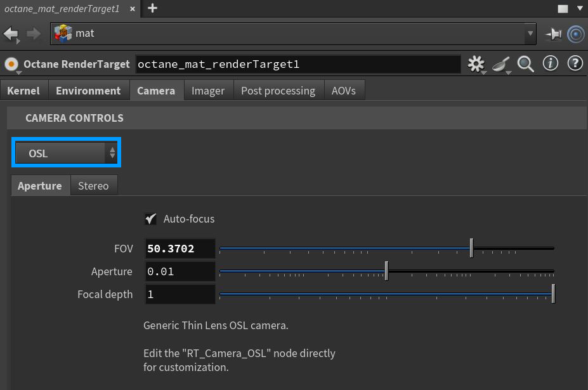The width and height of the screenshot is (588, 390).
Task: Click the back navigation arrow
Action: pos(11,34)
